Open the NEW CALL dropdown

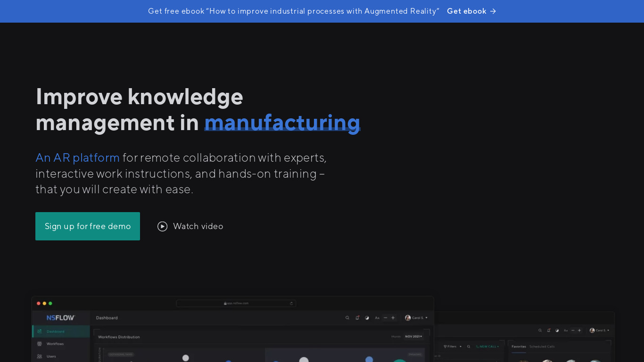click(487, 346)
